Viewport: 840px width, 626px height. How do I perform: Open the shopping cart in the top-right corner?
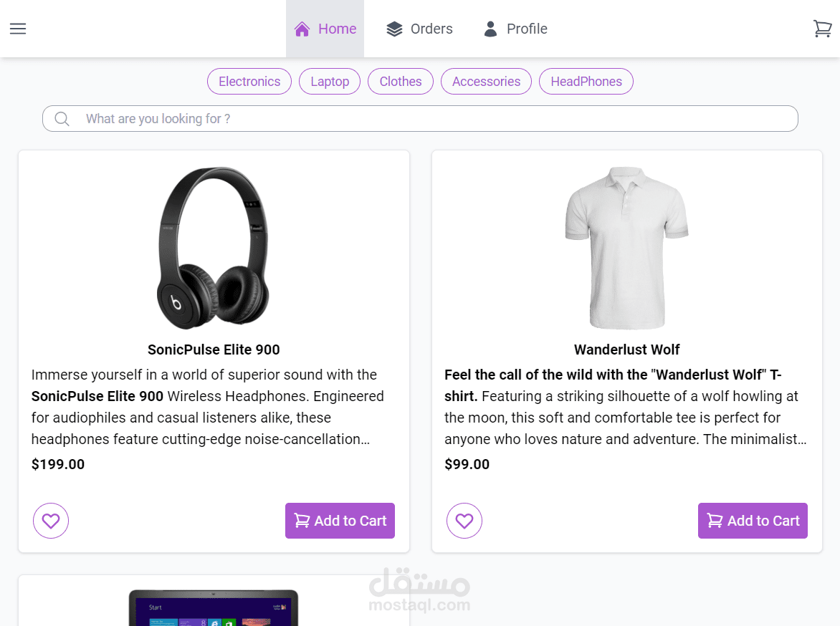coord(822,29)
